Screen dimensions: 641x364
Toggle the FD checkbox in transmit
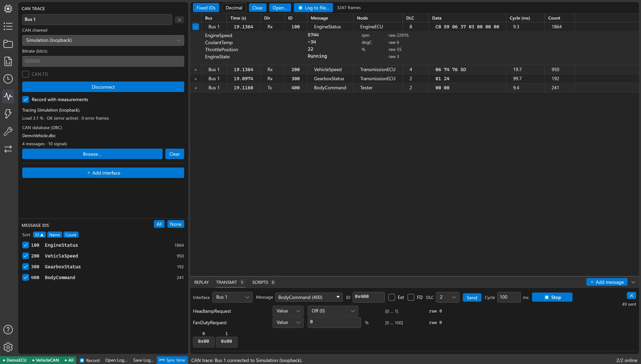tap(411, 297)
